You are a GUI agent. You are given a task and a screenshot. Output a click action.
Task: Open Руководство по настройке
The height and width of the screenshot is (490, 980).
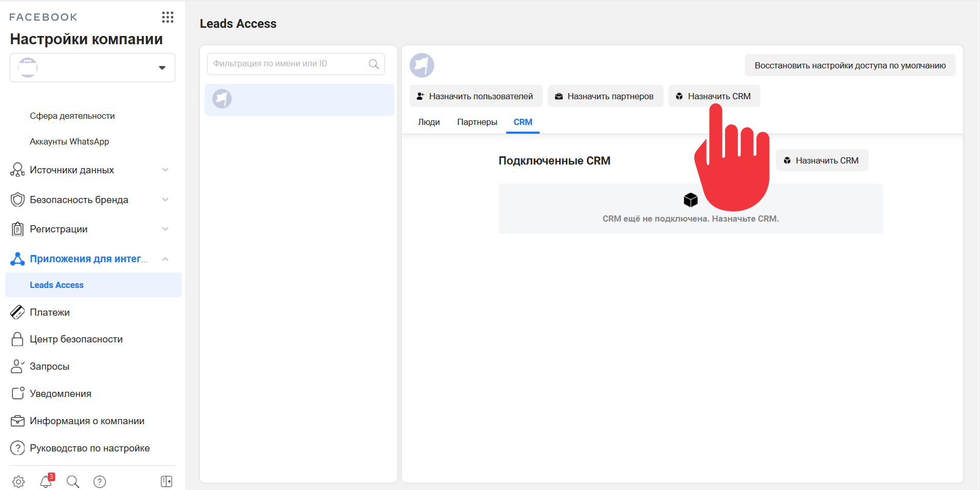tap(89, 448)
